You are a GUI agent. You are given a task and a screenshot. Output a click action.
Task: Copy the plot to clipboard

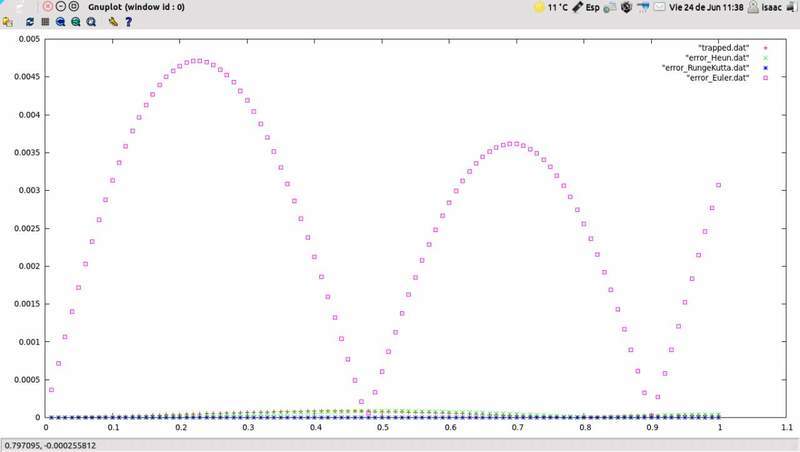(8, 21)
